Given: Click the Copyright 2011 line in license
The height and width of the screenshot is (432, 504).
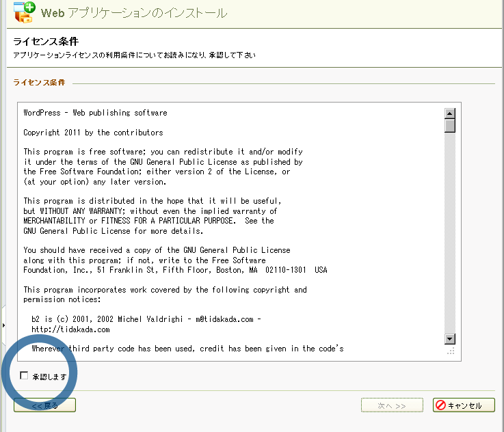Looking at the screenshot, I should (93, 133).
